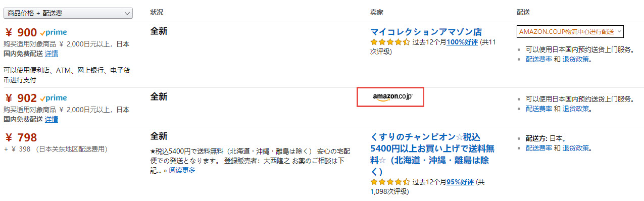
Task: Expand the AMAZON.CO.JP物流中心进行配送 dropdown
Action: click(x=570, y=31)
